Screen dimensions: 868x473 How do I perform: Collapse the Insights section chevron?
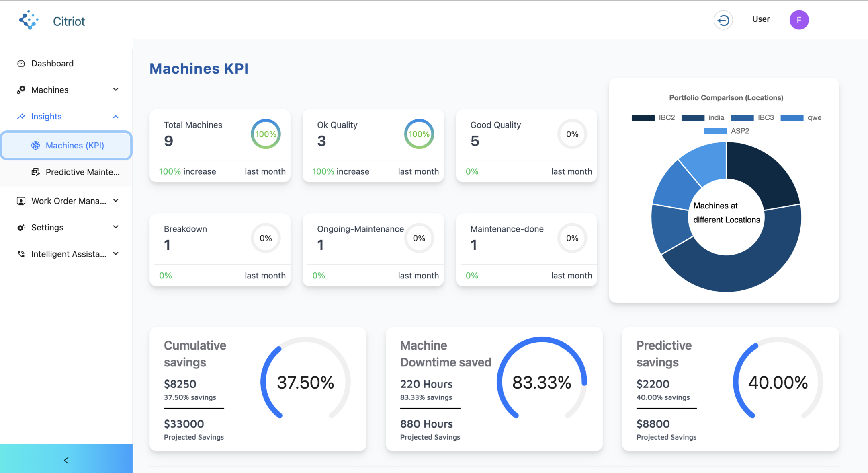[x=116, y=117]
